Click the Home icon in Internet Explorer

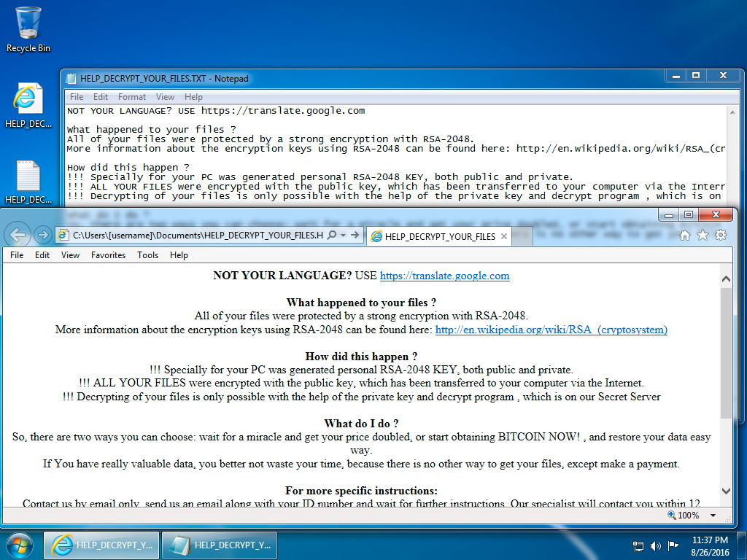(x=685, y=235)
